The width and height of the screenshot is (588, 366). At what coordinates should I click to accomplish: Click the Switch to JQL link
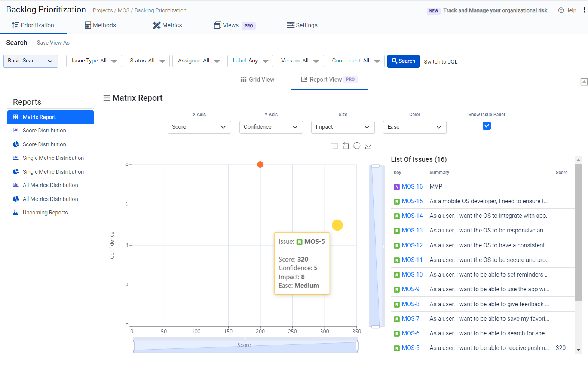[440, 62]
